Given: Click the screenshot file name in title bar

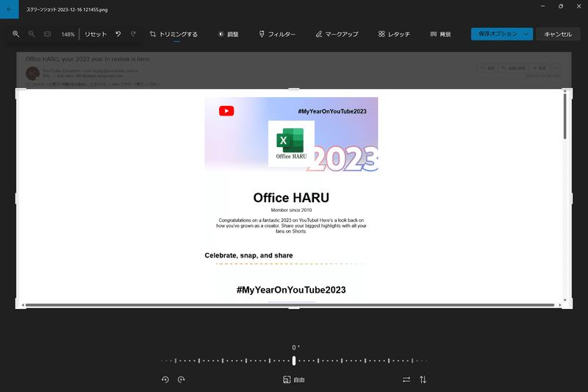Looking at the screenshot, I should tap(67, 10).
